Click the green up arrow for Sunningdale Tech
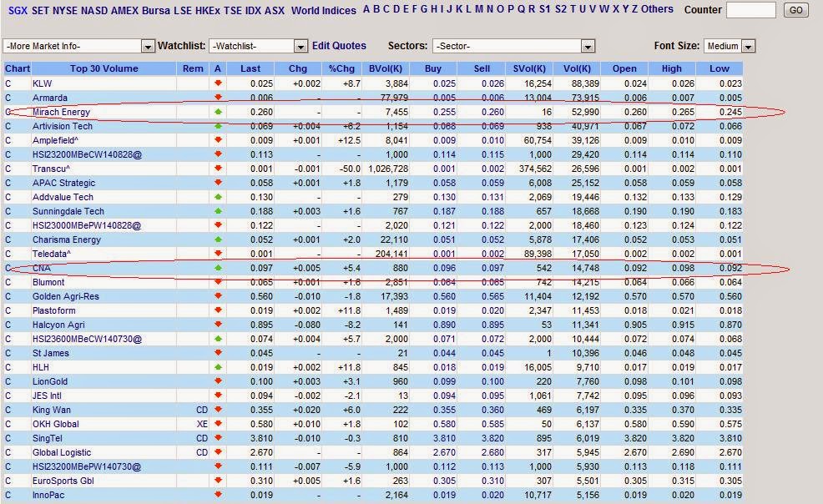Image resolution: width=823 pixels, height=504 pixels. click(219, 211)
